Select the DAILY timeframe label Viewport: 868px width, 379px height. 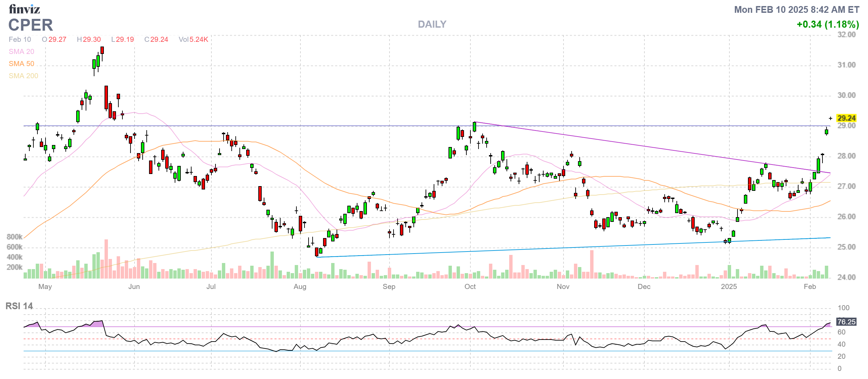[x=432, y=24]
